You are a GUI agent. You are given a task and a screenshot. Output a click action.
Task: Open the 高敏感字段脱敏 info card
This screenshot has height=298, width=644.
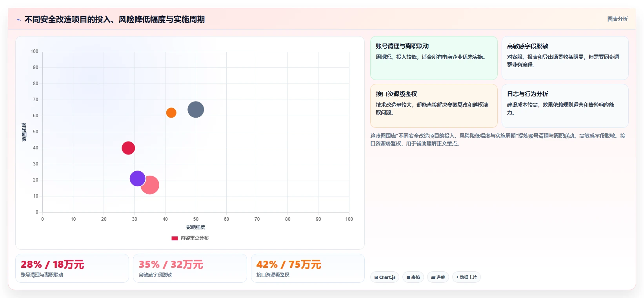point(565,58)
